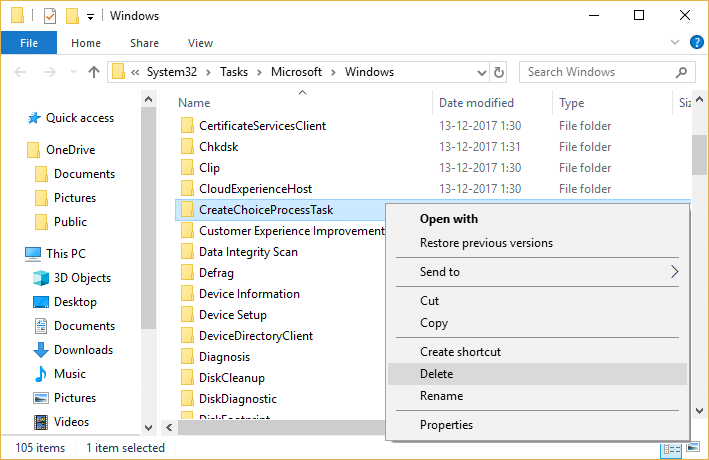This screenshot has height=460, width=709.
Task: Click the Properties checkmark icon in title bar
Action: pos(50,16)
